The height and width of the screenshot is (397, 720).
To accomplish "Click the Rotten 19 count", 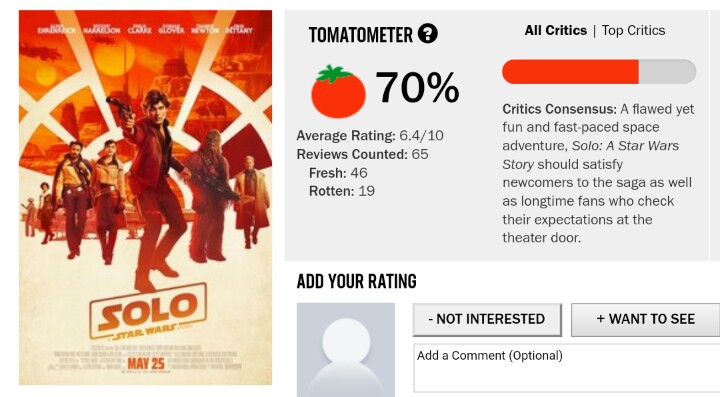I will (342, 191).
